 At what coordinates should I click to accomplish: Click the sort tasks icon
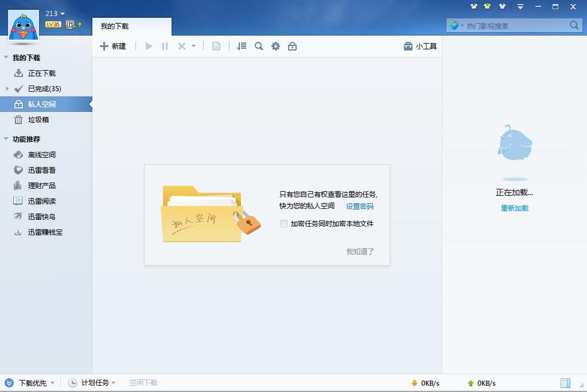242,46
